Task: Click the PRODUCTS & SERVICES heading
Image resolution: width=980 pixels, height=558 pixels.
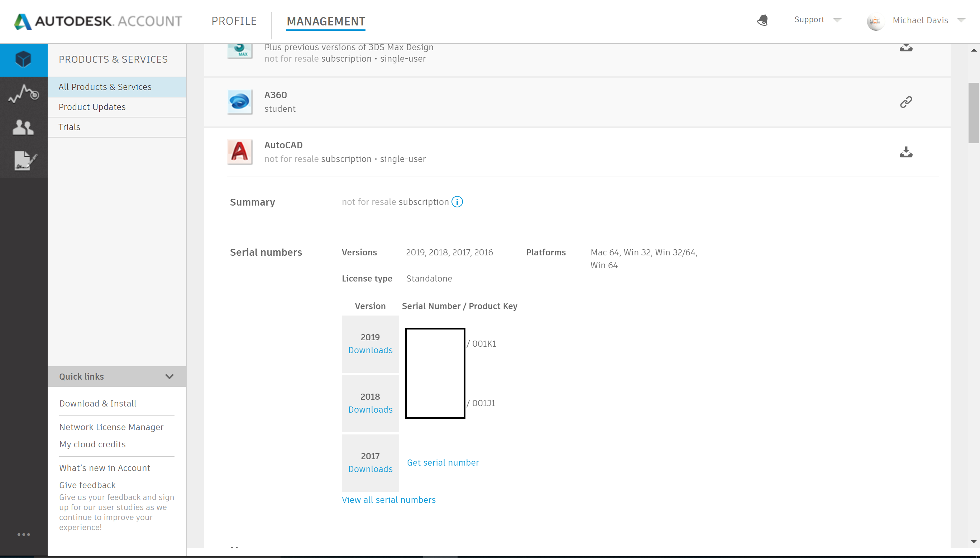Action: click(114, 59)
